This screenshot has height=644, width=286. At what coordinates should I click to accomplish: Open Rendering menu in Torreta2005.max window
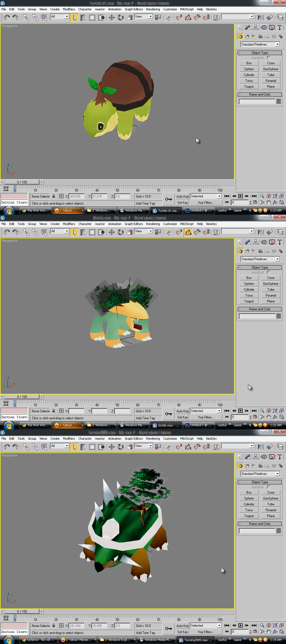(x=153, y=439)
